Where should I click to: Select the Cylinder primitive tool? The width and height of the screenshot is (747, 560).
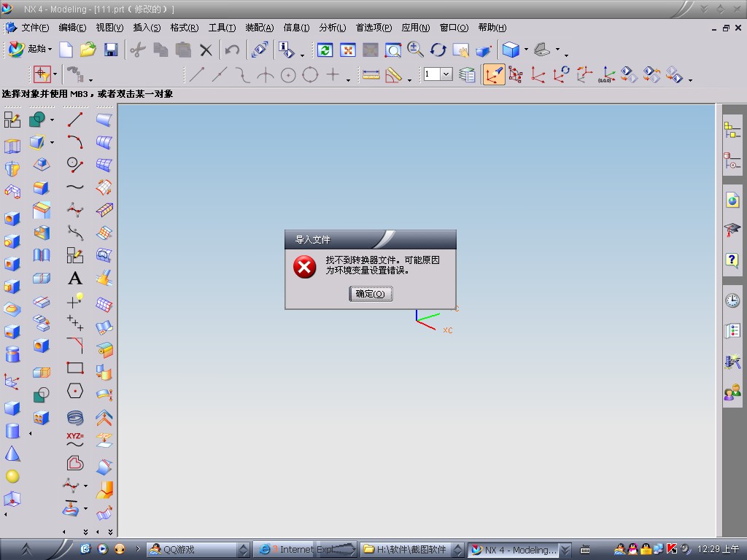(x=12, y=431)
